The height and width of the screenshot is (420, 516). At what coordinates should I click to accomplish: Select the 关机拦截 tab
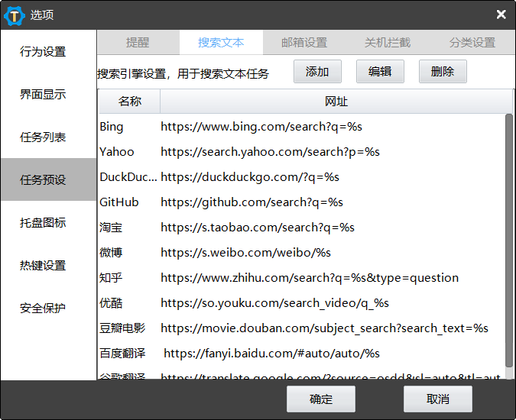pyautogui.click(x=387, y=43)
